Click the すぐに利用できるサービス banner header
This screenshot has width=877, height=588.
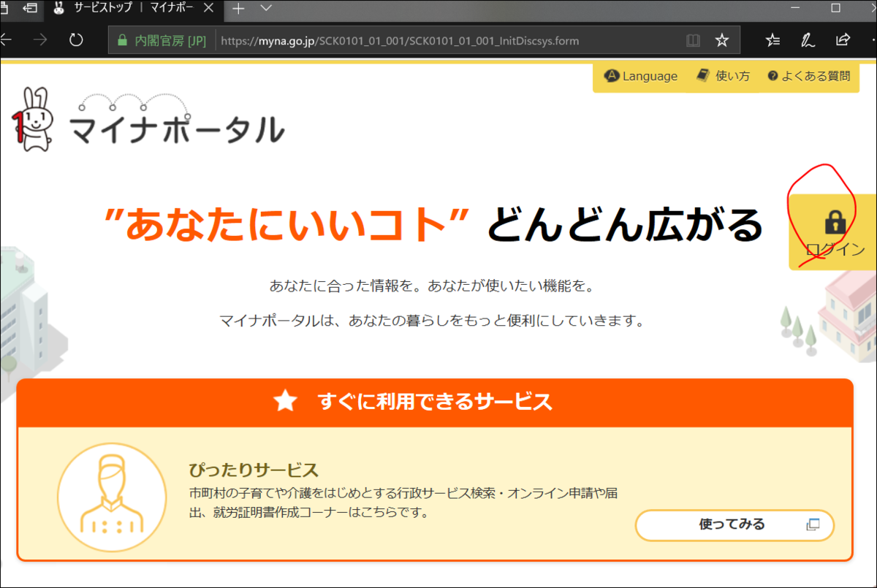click(x=435, y=401)
